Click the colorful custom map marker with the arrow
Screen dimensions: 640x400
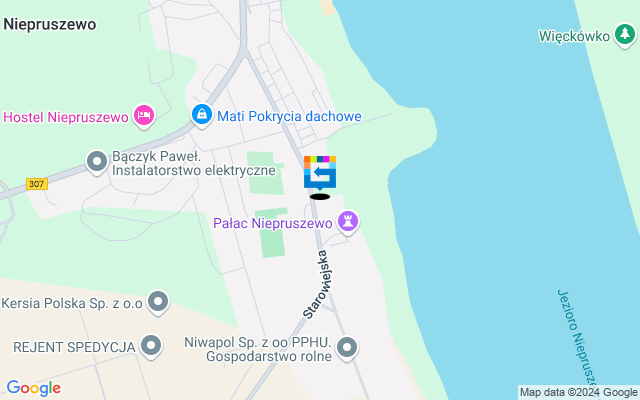point(320,173)
